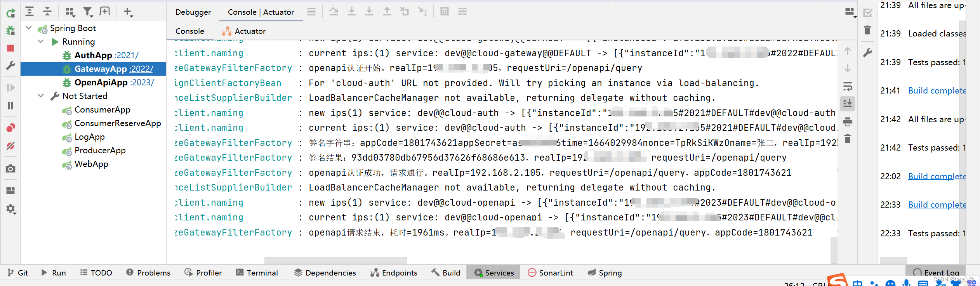Click the Event Log wrench settings icon
This screenshot has width=980, height=286.
[x=867, y=52]
